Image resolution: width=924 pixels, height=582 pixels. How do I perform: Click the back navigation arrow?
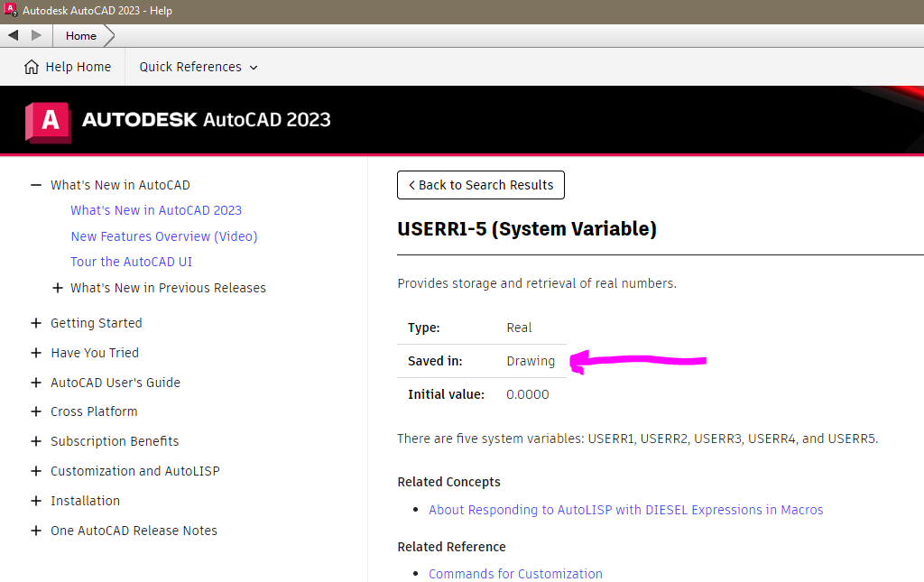tap(13, 35)
